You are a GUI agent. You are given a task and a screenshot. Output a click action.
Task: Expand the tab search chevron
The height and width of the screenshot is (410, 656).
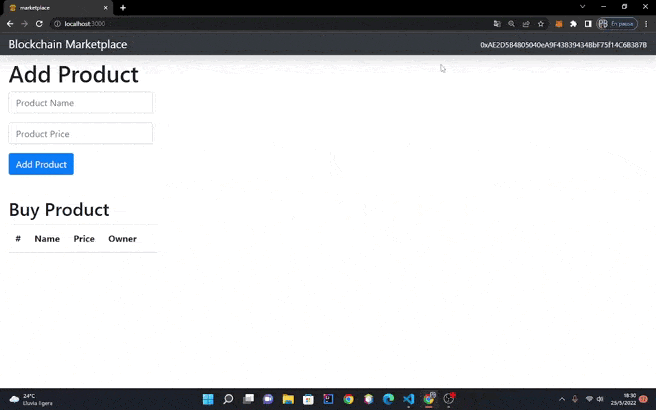tap(582, 7)
